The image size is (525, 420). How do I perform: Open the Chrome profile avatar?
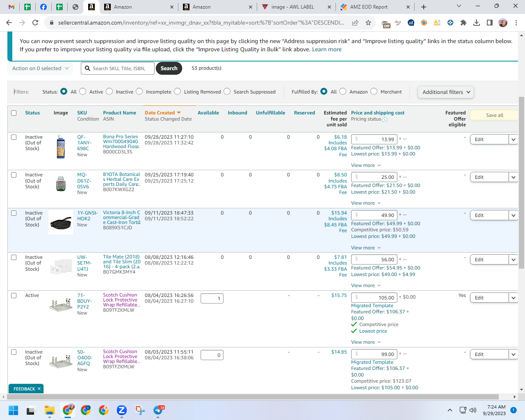(x=503, y=23)
